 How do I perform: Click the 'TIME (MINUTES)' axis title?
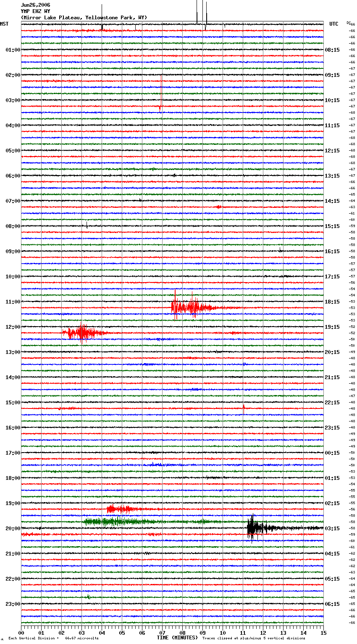pyautogui.click(x=177, y=638)
